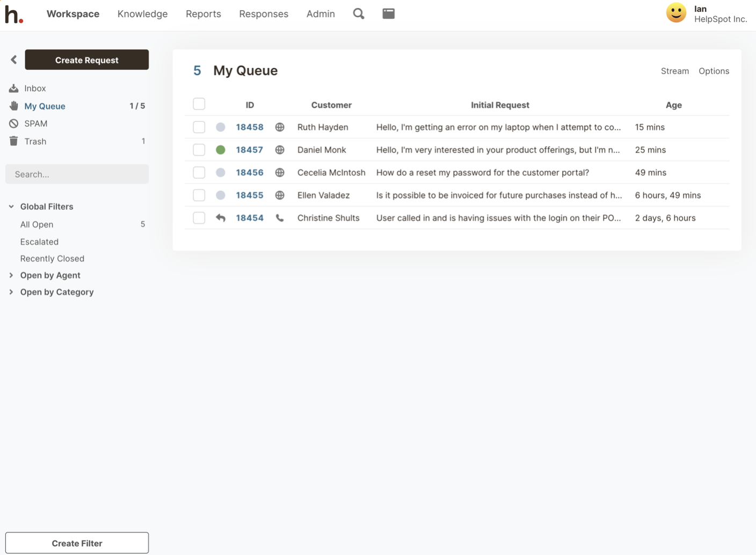Click the globe icon next to request 18458
Viewport: 756px width, 555px height.
click(x=280, y=127)
